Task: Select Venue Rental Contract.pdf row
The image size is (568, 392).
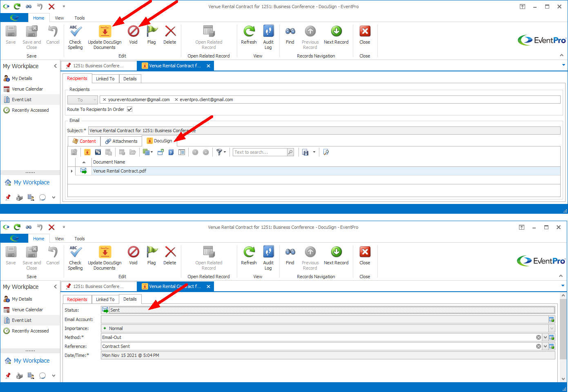Action: [314, 171]
